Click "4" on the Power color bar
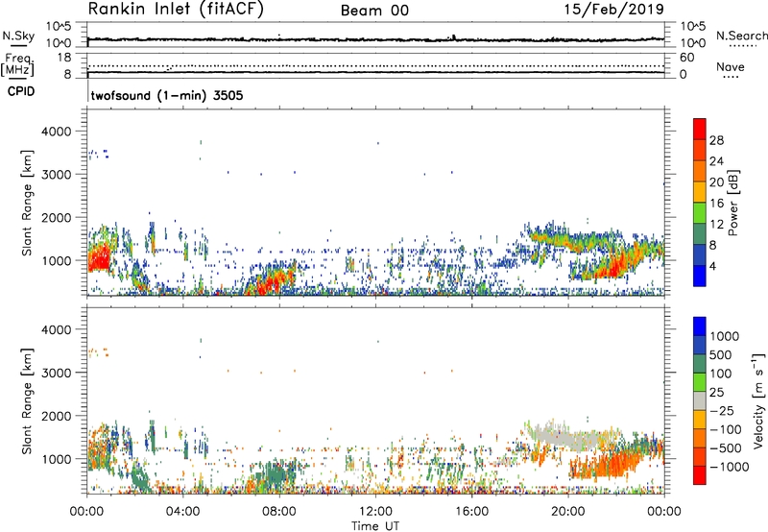Viewport: 768px width, 532px height. (712, 266)
